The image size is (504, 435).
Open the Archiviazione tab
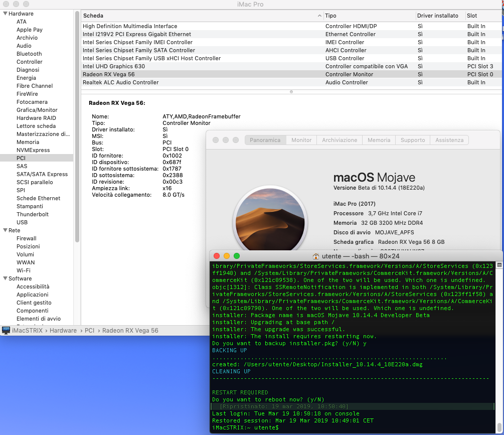[340, 140]
